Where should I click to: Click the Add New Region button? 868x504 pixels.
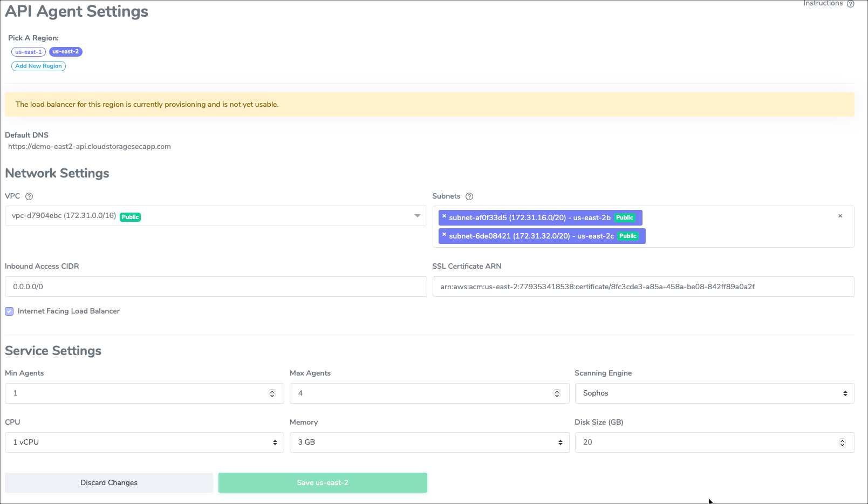(38, 66)
